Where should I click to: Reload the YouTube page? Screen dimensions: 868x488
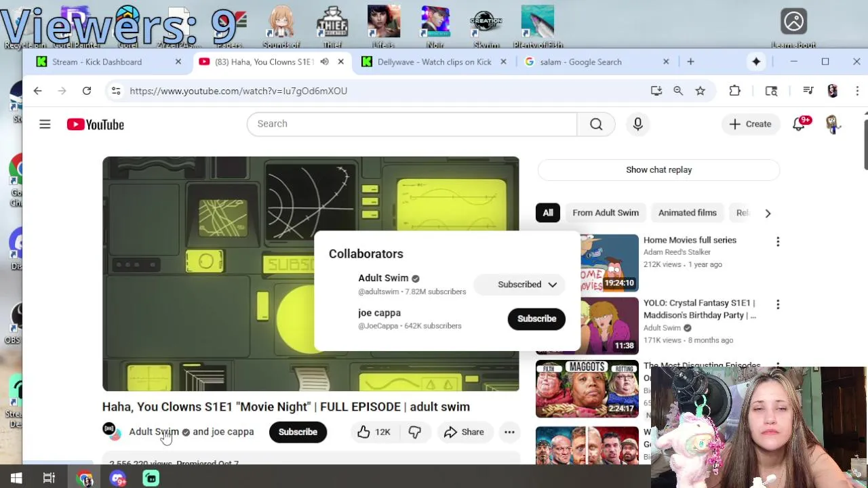[x=87, y=91]
